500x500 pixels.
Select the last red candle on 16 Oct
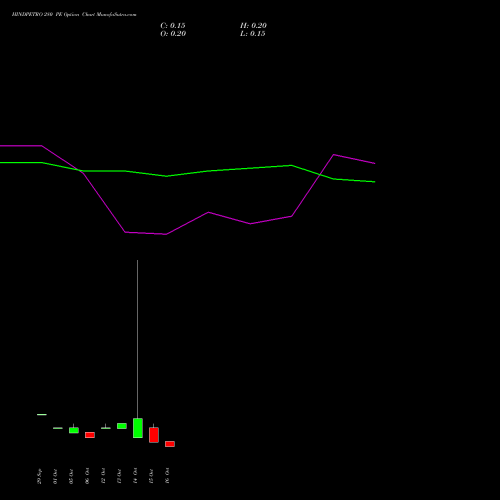[170, 444]
